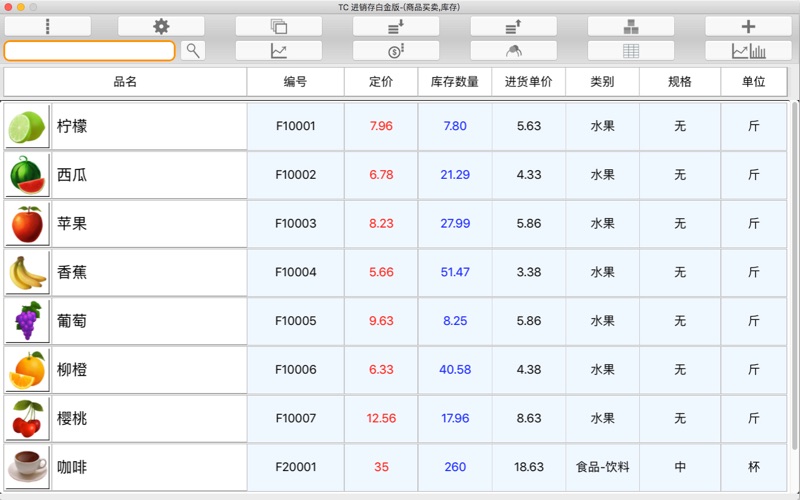Add a new item with plus button
This screenshot has width=800, height=500.
748,26
